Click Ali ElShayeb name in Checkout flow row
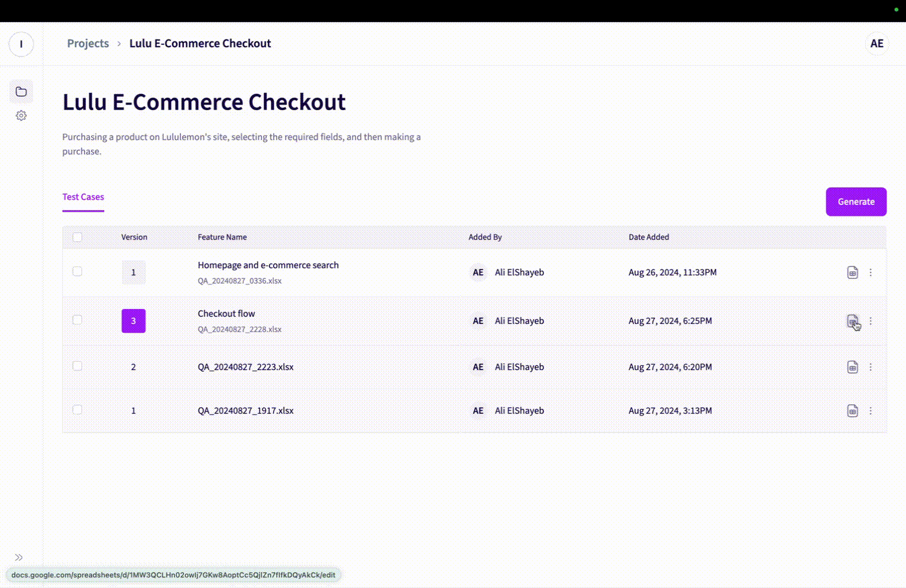 [520, 321]
